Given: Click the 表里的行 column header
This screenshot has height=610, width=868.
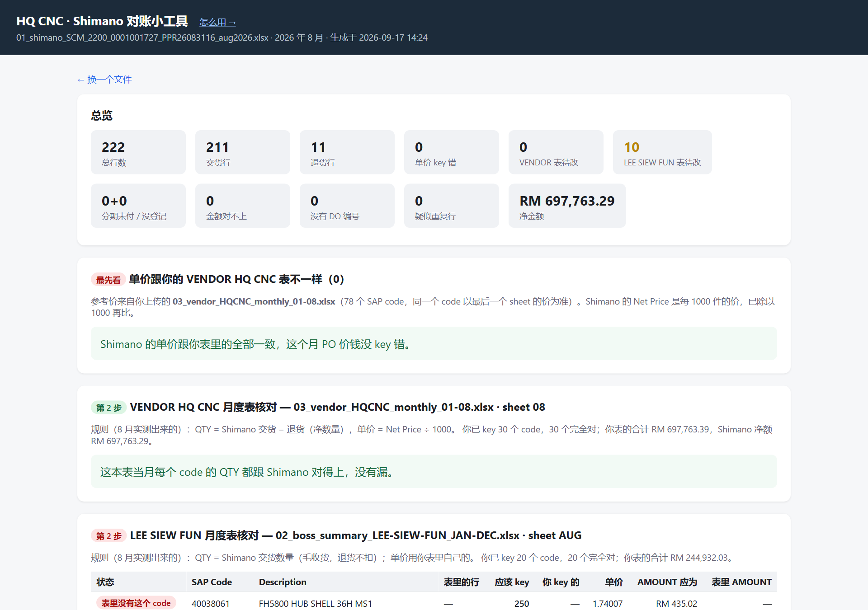Looking at the screenshot, I should pyautogui.click(x=461, y=582).
